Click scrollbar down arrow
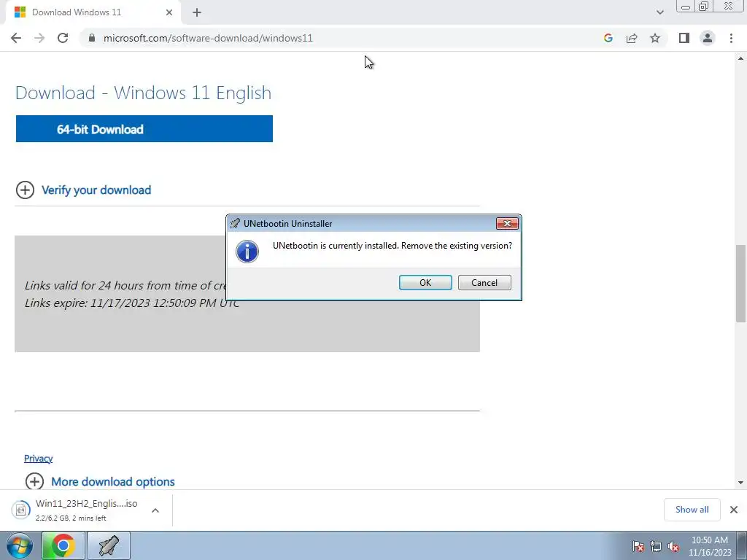 [740, 483]
